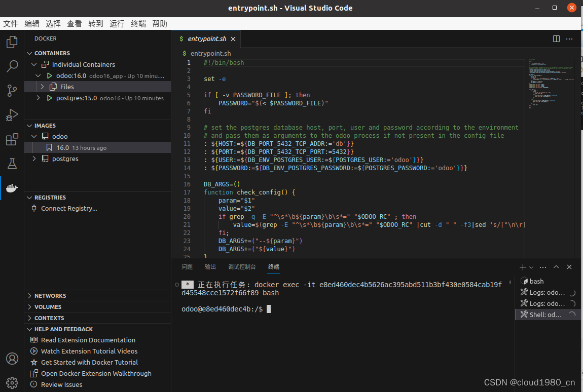Viewport: 583px width, 392px height.
Task: Open terminal panel more actions menu
Action: pyautogui.click(x=543, y=267)
